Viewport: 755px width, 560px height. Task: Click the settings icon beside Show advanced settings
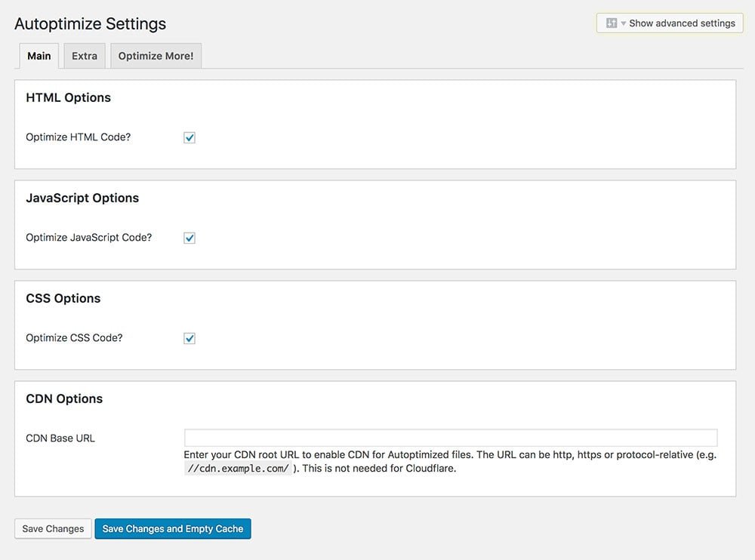[x=611, y=23]
